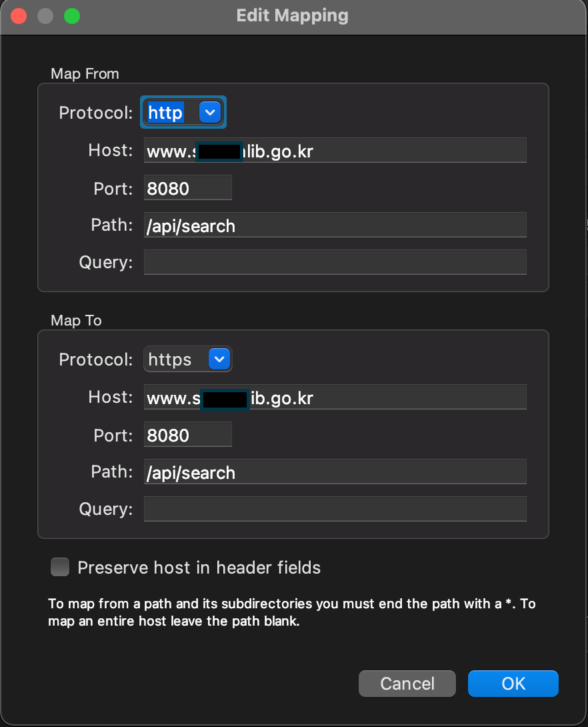588x727 pixels.
Task: Click the Cancel button
Action: [x=407, y=684]
